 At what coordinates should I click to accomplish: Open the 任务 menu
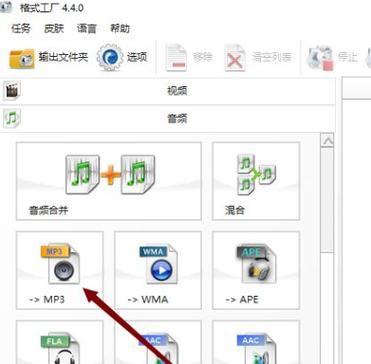[x=21, y=28]
